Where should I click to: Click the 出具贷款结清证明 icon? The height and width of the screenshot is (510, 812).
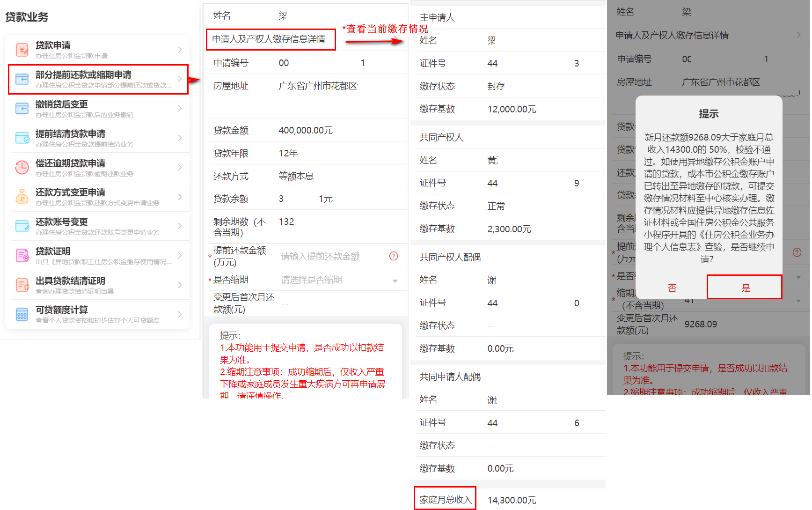[x=22, y=285]
